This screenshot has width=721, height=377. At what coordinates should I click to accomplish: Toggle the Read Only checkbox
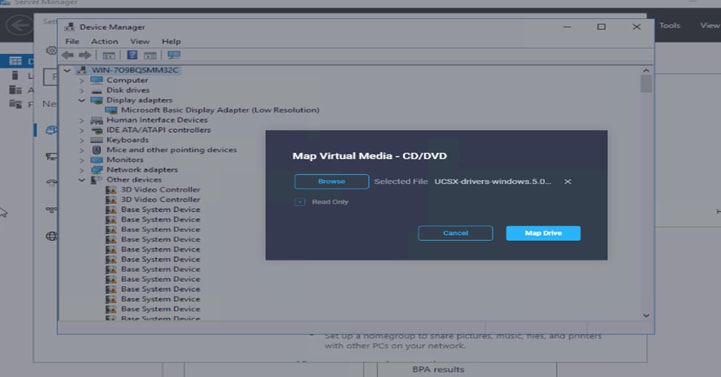(300, 202)
